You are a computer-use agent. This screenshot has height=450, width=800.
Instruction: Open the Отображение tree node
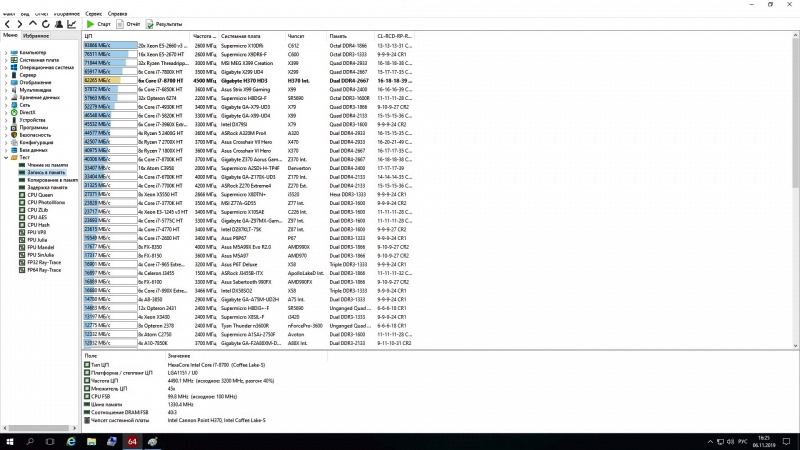(35, 83)
